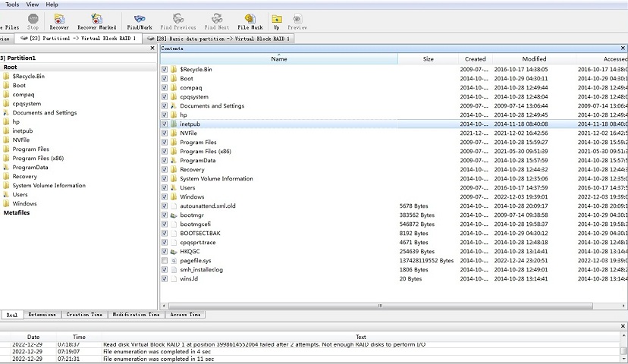Click the Find Previous icon
628x364 pixels.
coord(177,18)
